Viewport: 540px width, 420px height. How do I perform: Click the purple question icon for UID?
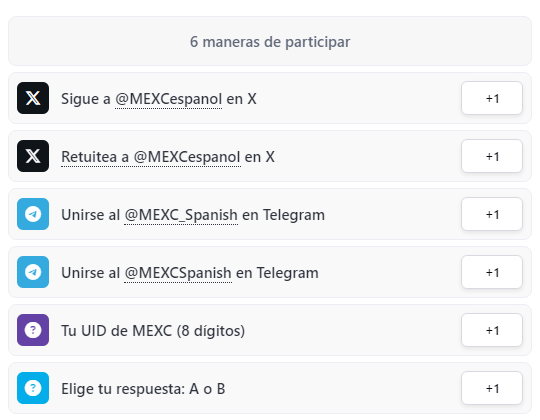click(33, 330)
